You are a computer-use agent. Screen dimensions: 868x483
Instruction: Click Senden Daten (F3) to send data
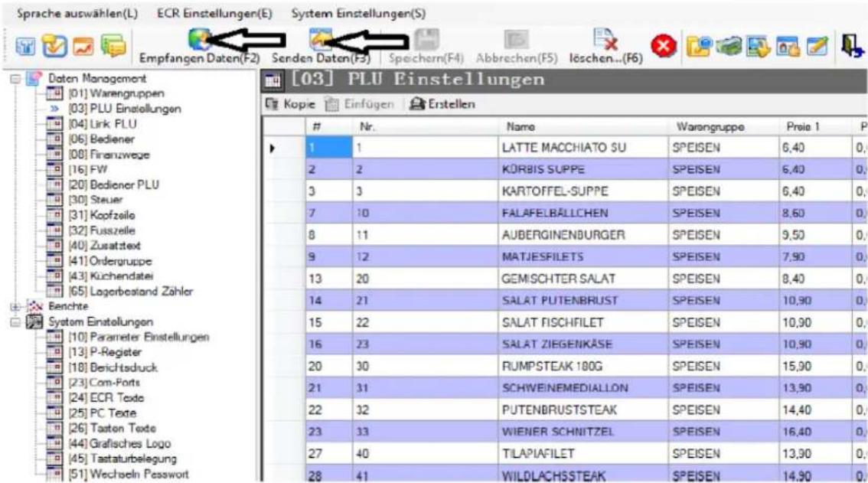click(x=321, y=47)
